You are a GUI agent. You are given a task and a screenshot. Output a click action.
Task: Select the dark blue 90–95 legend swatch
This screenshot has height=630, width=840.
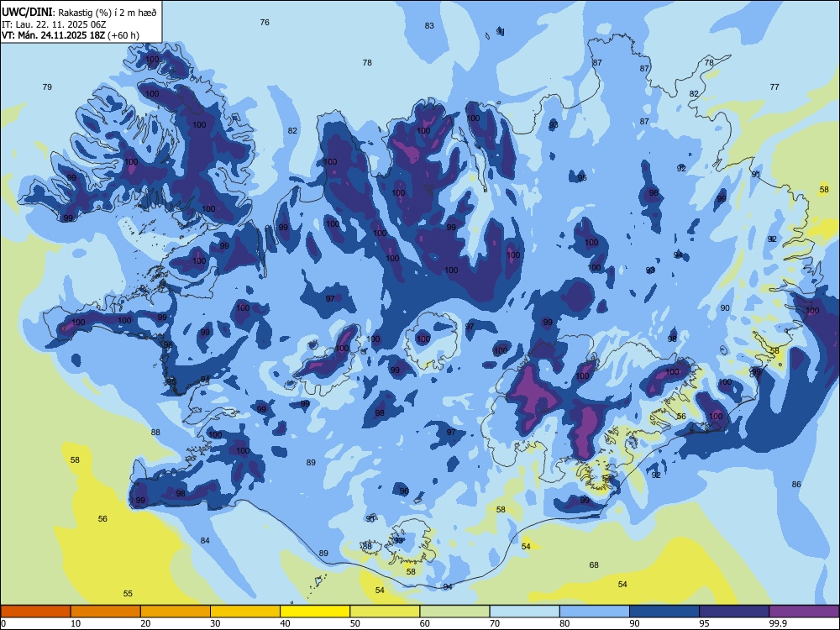[x=664, y=612]
